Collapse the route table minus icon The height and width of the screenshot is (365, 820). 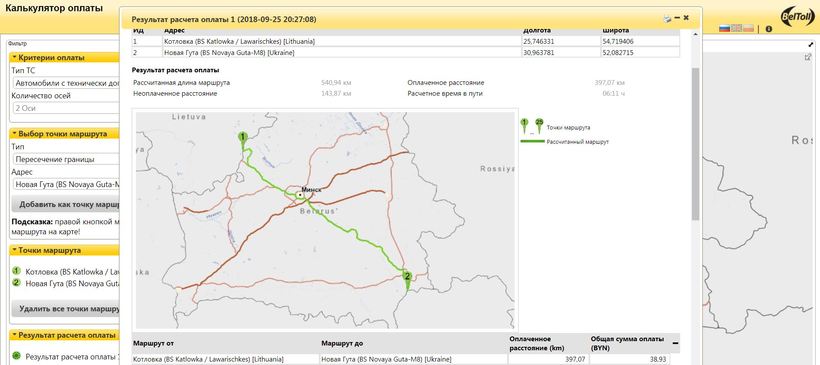(x=675, y=343)
